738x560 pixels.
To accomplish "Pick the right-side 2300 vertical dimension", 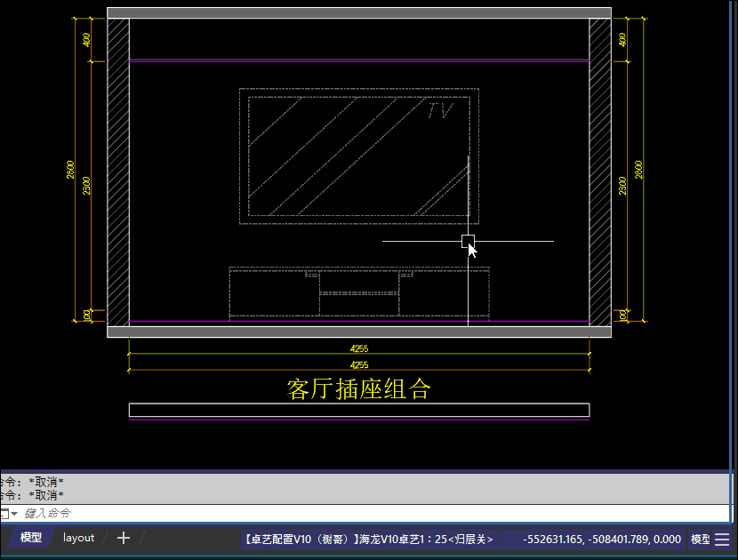I will click(622, 185).
